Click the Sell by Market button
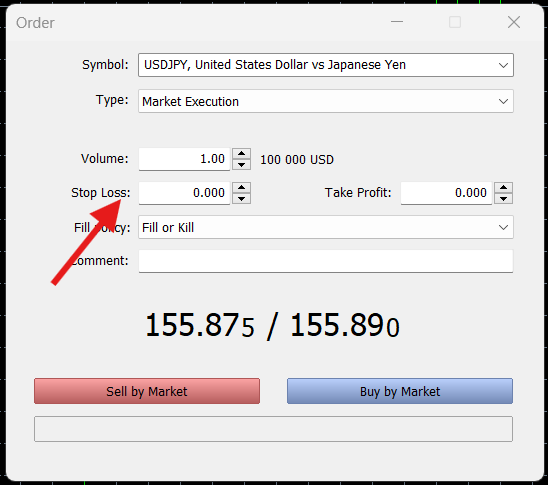Viewport: 548px width, 485px height. pyautogui.click(x=147, y=391)
